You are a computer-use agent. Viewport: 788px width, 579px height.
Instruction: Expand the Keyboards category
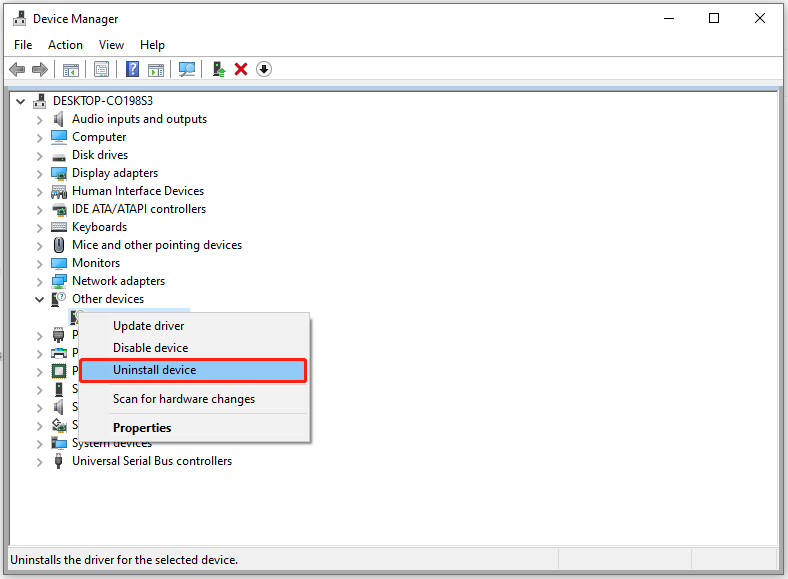click(x=39, y=228)
